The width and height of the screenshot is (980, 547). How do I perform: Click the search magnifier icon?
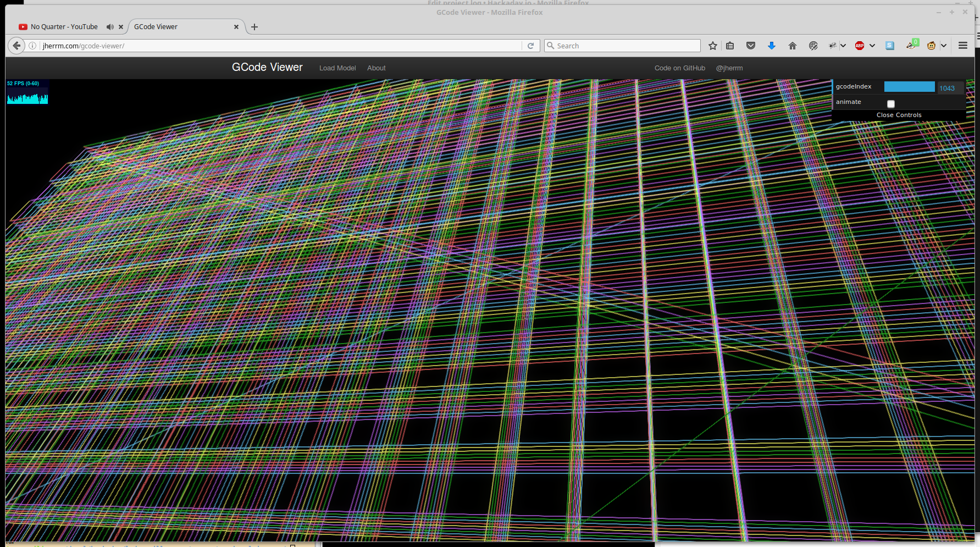(550, 46)
